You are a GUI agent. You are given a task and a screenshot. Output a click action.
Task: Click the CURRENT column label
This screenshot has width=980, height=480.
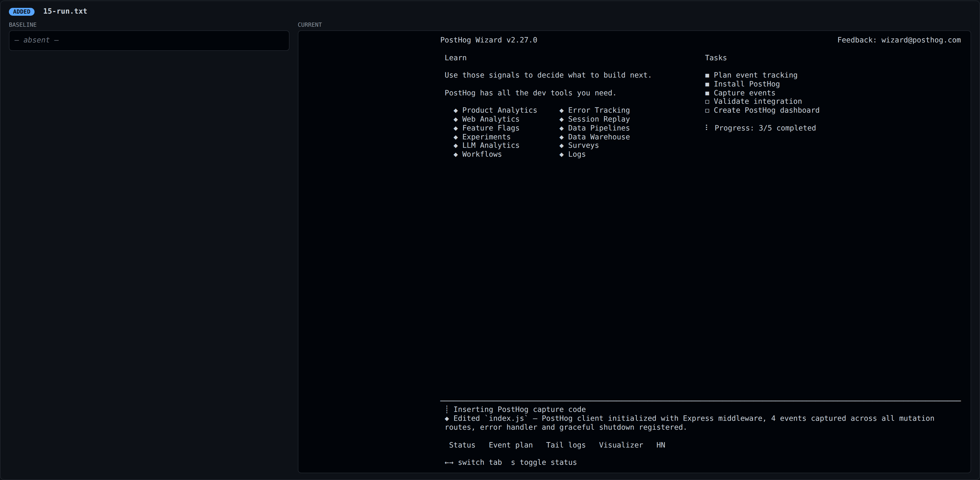click(310, 25)
